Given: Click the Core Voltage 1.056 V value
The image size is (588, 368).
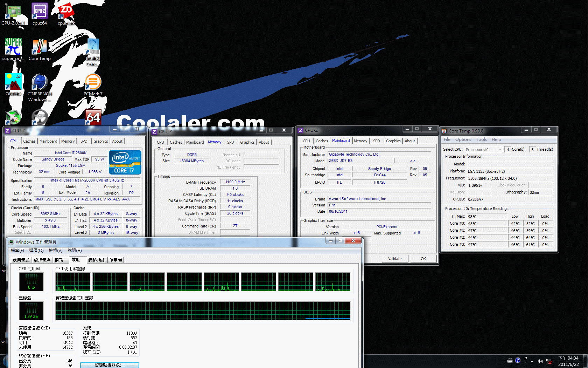Looking at the screenshot, I should pyautogui.click(x=95, y=172).
